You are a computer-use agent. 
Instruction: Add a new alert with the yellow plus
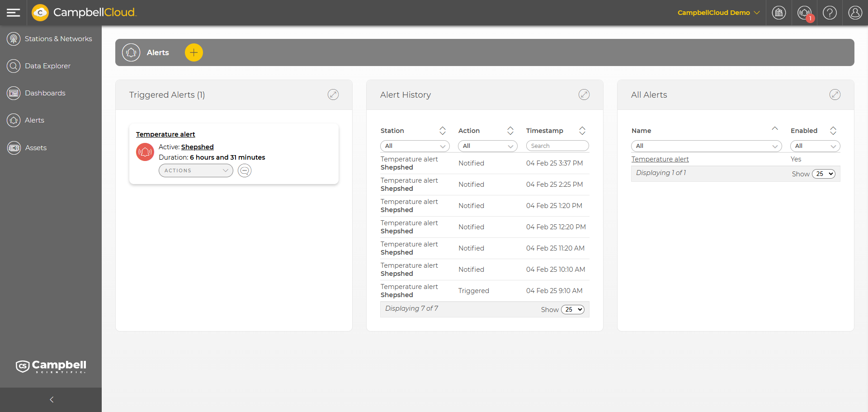pyautogui.click(x=194, y=52)
